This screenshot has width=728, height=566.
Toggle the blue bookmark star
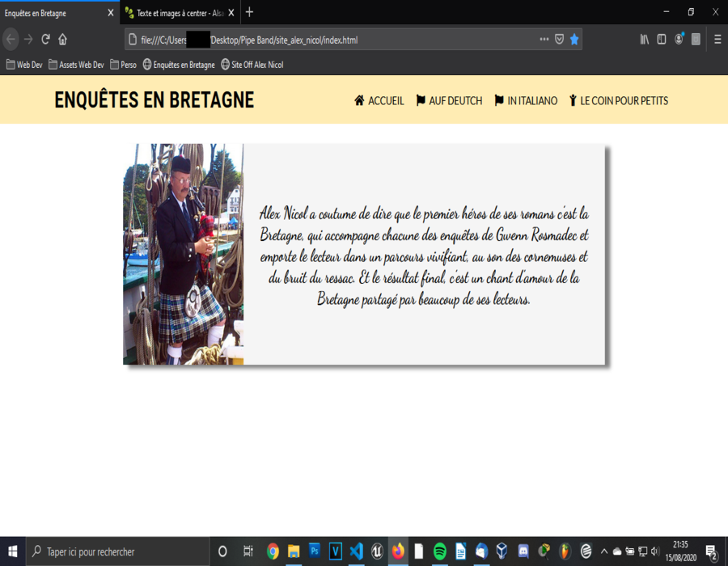point(574,40)
